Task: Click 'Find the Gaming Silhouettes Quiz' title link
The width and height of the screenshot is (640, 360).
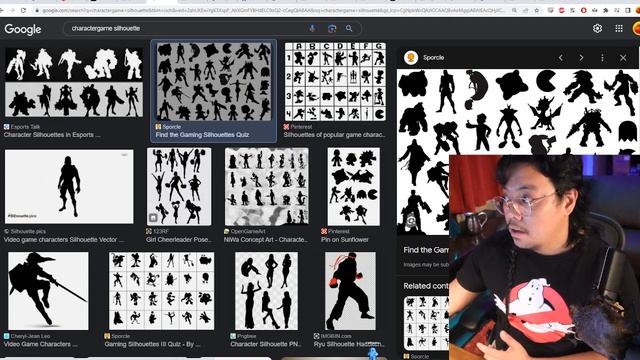Action: point(202,135)
